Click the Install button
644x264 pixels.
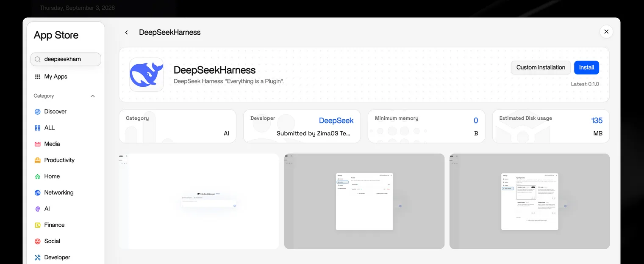tap(586, 68)
